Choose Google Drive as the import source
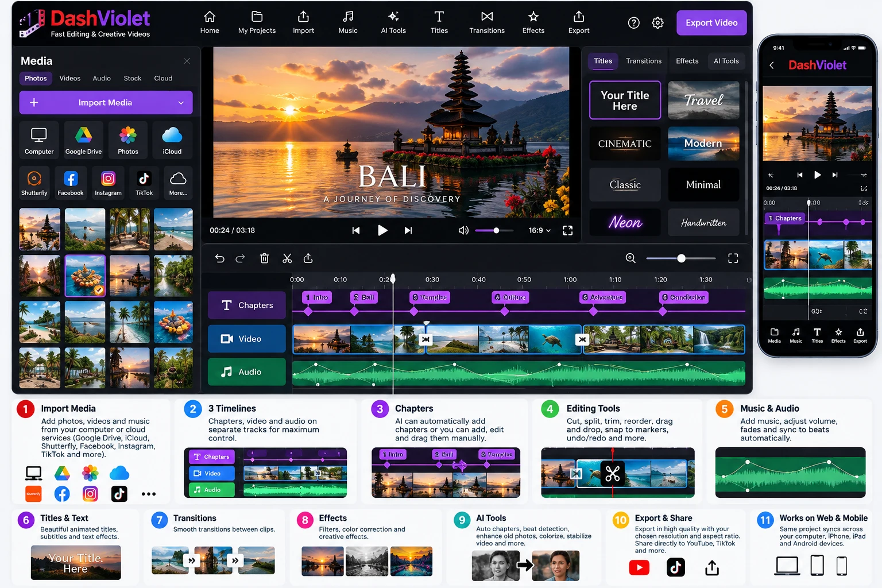 (83, 140)
